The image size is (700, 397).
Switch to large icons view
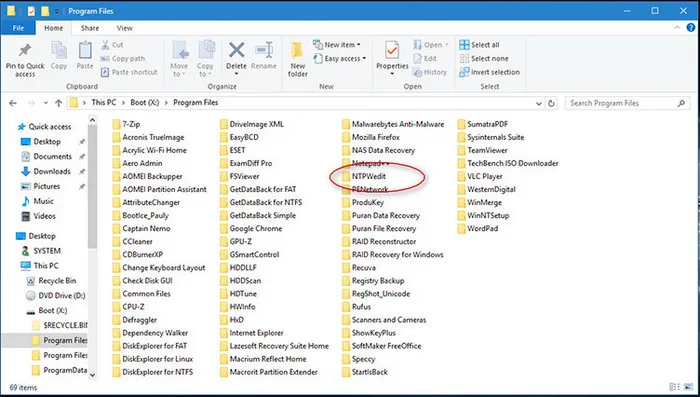(688, 387)
